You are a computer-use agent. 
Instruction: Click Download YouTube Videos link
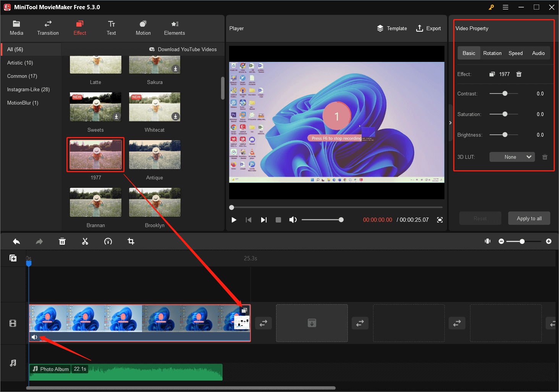pyautogui.click(x=183, y=49)
